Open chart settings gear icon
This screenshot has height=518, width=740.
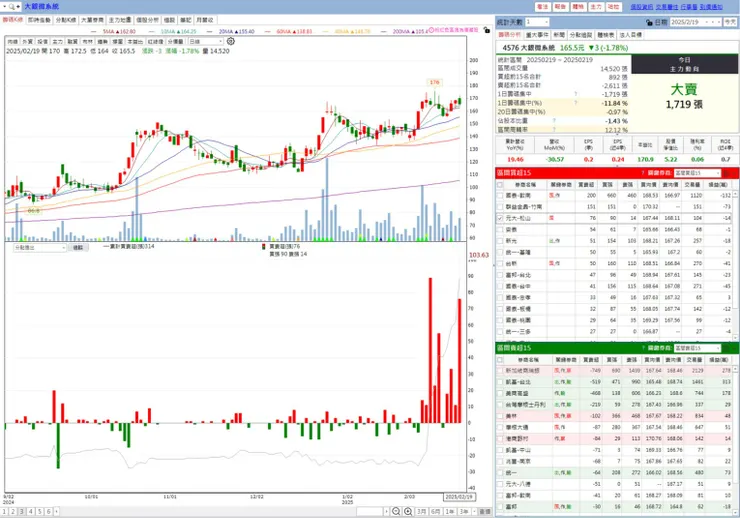(x=231, y=42)
